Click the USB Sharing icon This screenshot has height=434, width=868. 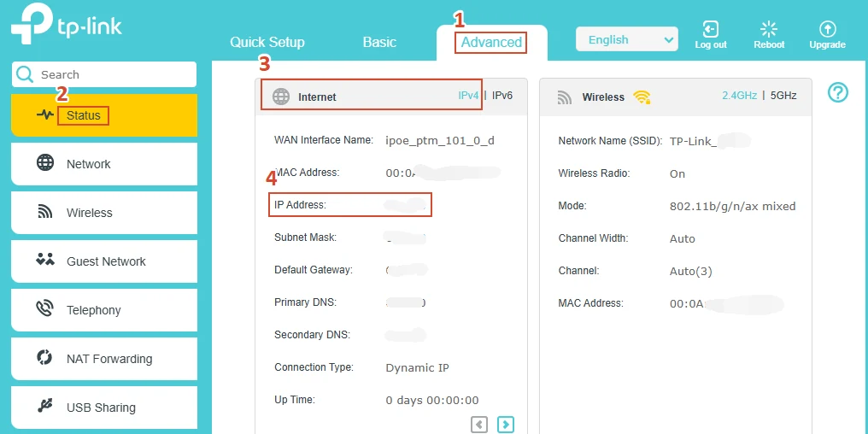pos(44,405)
